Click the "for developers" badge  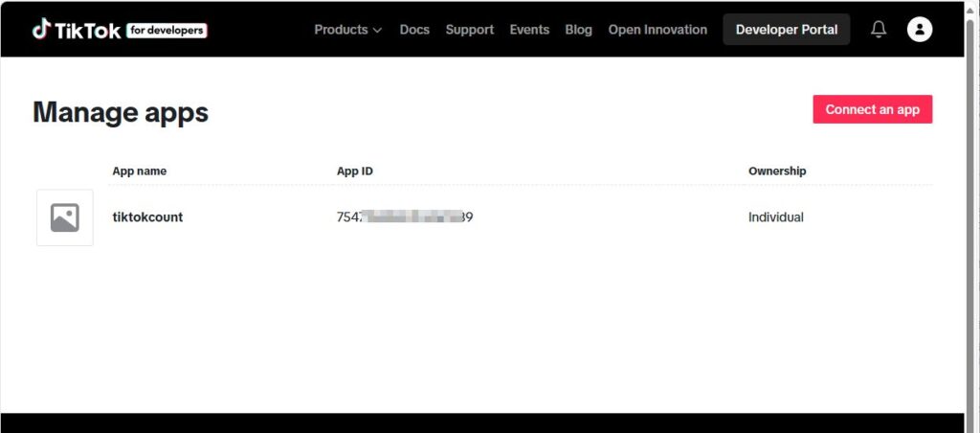(167, 31)
